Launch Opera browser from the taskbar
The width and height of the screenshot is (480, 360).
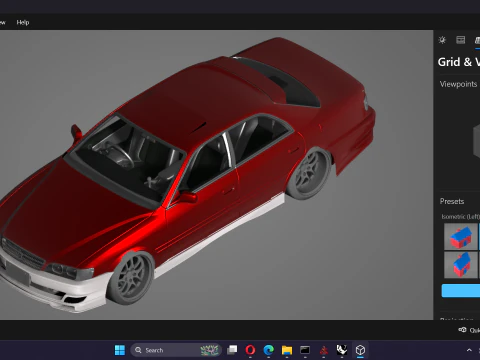pos(250,350)
